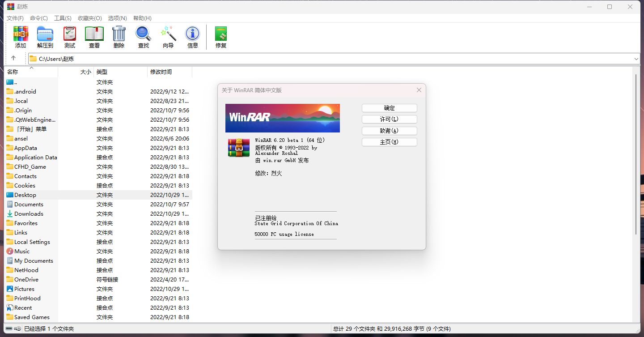This screenshot has width=644, height=337.
Task: Open the 文件(F) menu
Action: (x=15, y=18)
